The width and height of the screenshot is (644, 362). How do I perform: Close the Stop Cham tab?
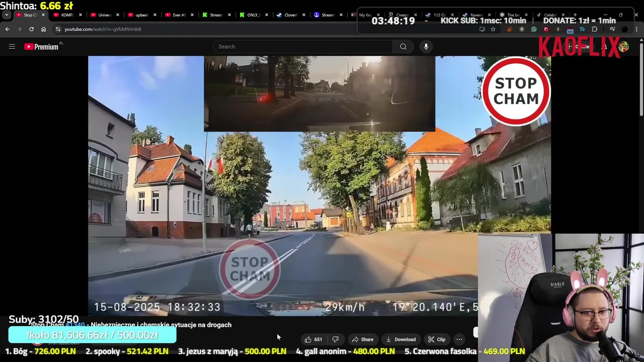click(43, 15)
